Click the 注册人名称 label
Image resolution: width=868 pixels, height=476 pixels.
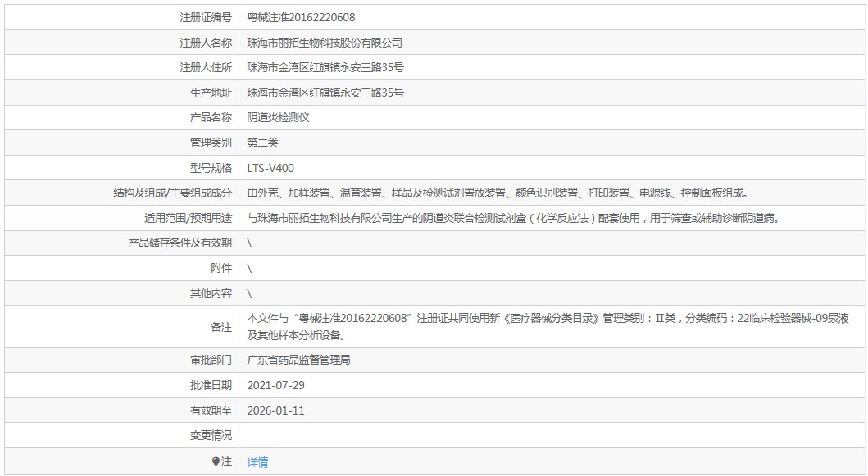(x=206, y=43)
